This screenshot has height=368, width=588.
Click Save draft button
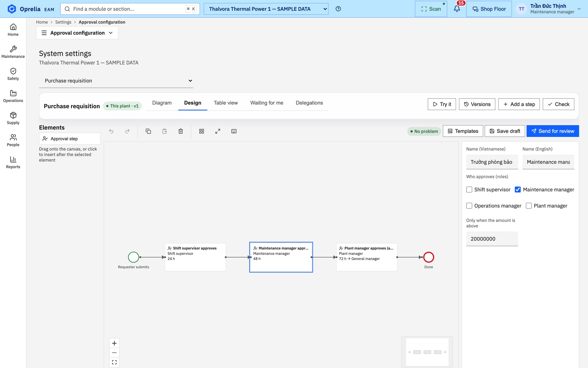[505, 131]
